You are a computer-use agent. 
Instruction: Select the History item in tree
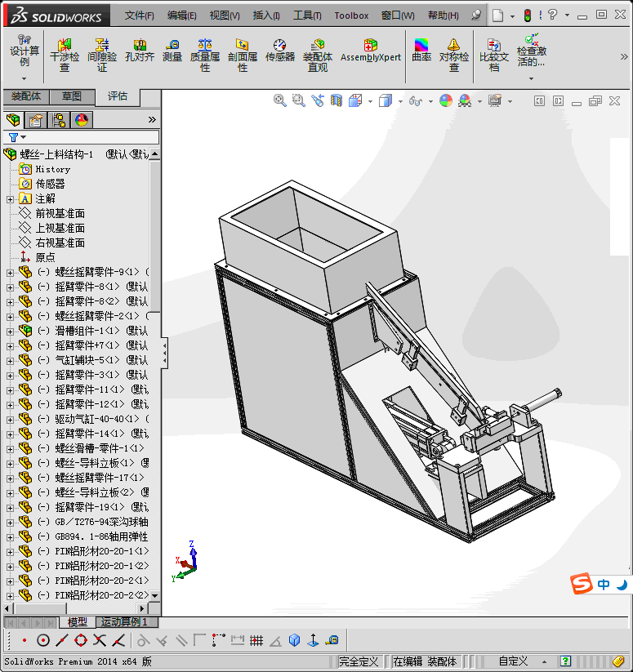click(x=53, y=169)
